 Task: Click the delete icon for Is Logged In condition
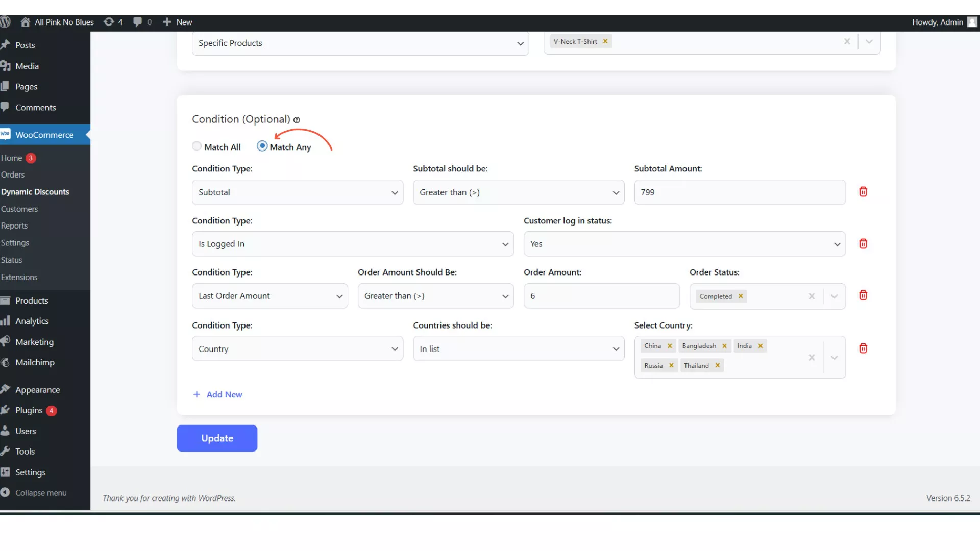point(863,243)
